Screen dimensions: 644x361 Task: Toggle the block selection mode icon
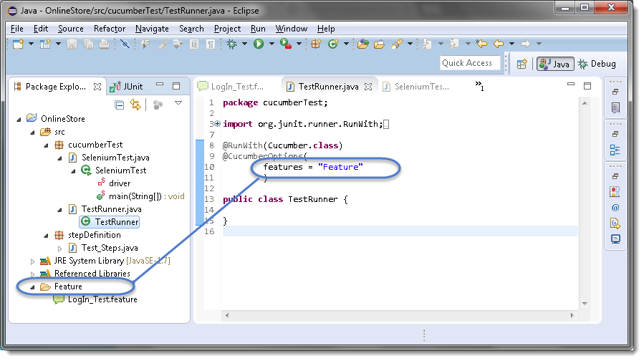point(194,44)
